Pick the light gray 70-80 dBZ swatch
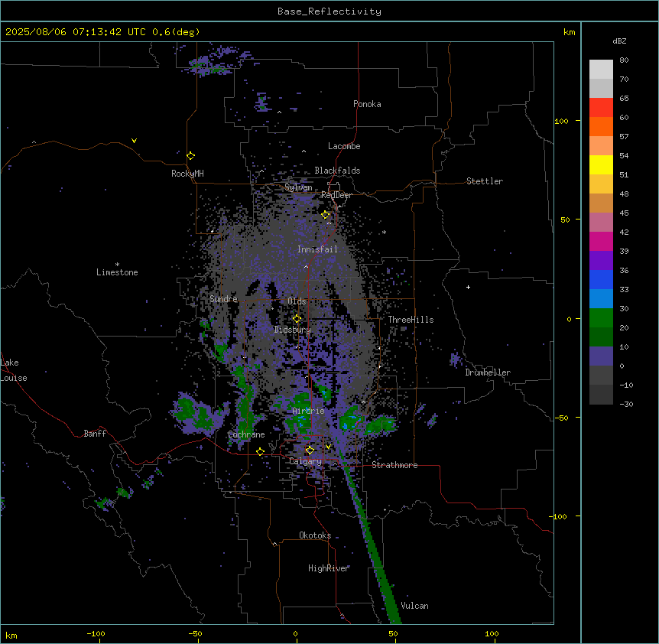659x644 pixels. click(601, 70)
